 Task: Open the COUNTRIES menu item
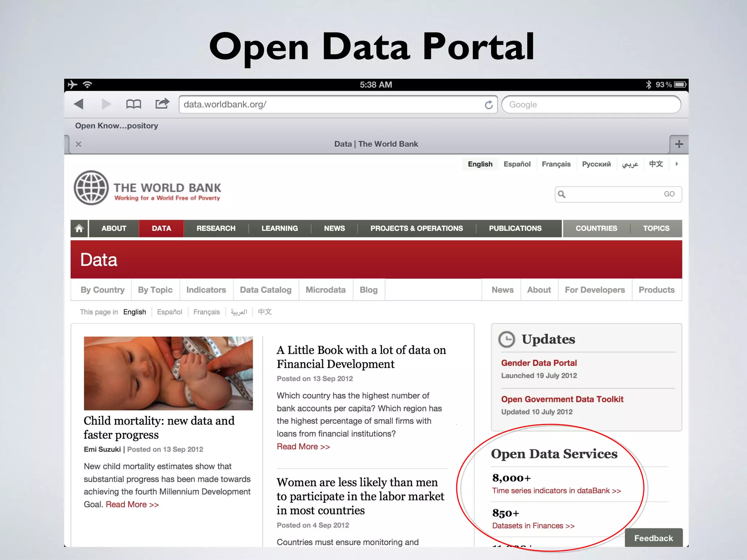click(x=596, y=229)
